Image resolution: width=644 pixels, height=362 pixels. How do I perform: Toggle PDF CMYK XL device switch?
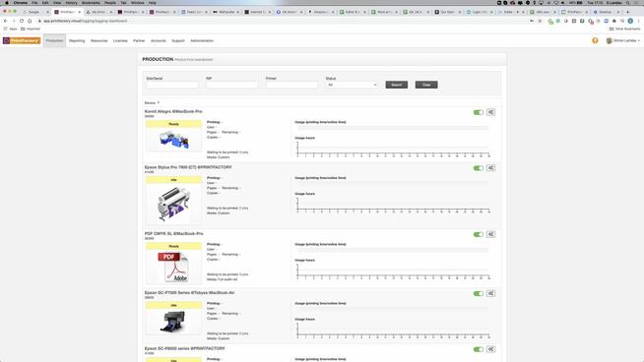478,235
